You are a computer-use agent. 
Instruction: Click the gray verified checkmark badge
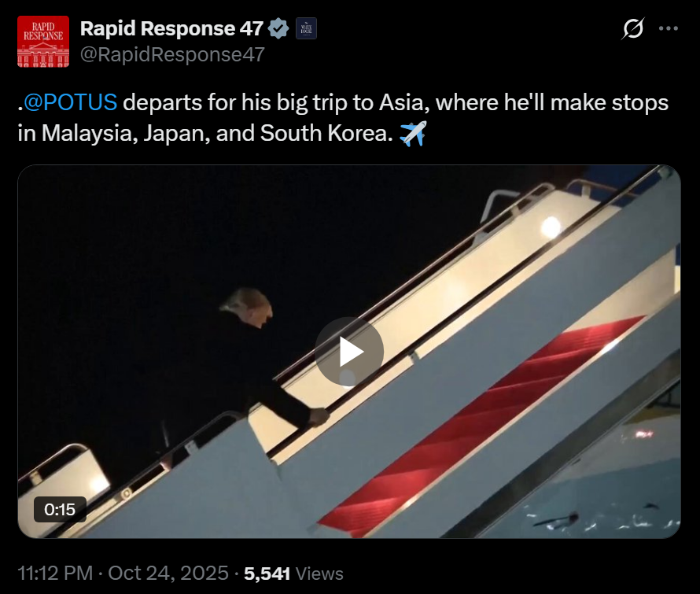click(278, 29)
